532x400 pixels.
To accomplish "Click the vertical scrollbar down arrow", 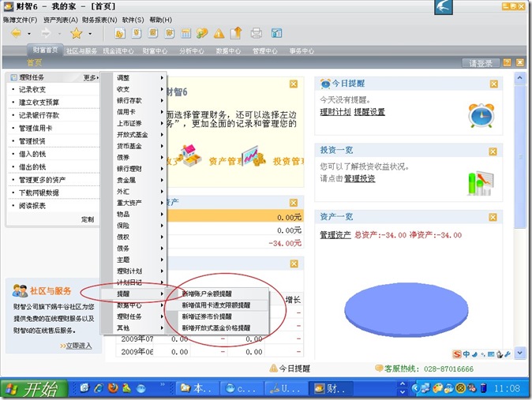I will point(520,353).
